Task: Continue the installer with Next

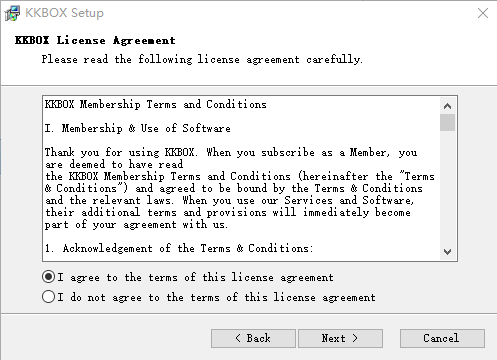Action: (340, 338)
